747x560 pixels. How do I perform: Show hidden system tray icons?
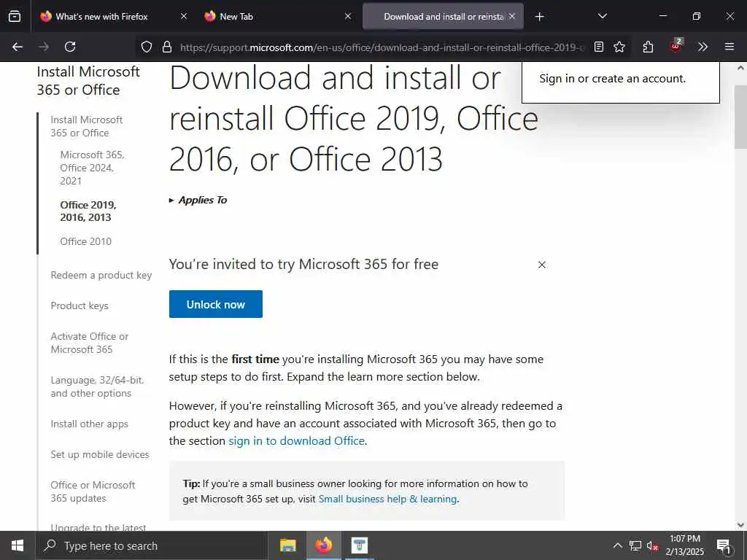[617, 545]
